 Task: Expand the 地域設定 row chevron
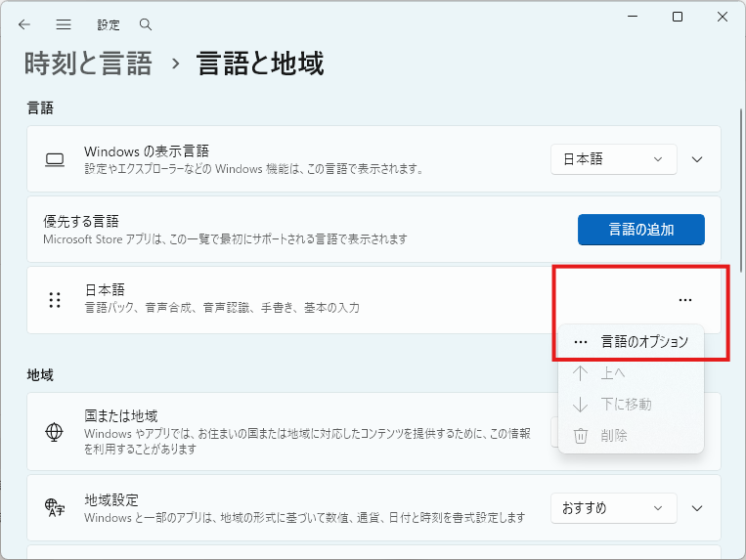coord(697,508)
